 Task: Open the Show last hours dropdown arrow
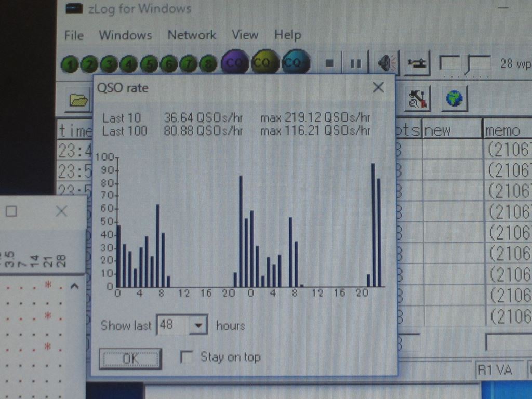tap(198, 325)
